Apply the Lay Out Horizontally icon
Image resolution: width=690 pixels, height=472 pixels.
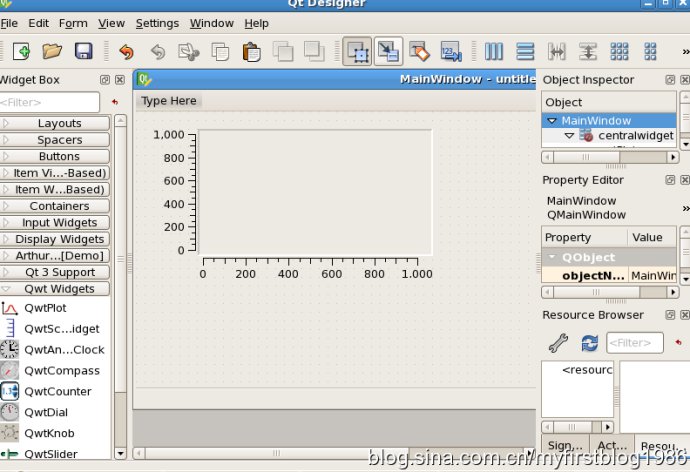click(494, 51)
